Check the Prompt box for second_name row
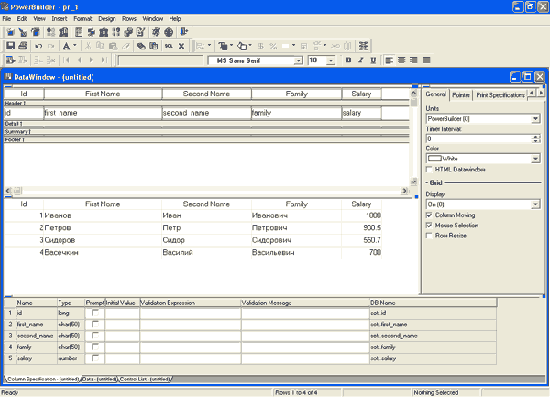The height and width of the screenshot is (397, 550). pyautogui.click(x=95, y=336)
